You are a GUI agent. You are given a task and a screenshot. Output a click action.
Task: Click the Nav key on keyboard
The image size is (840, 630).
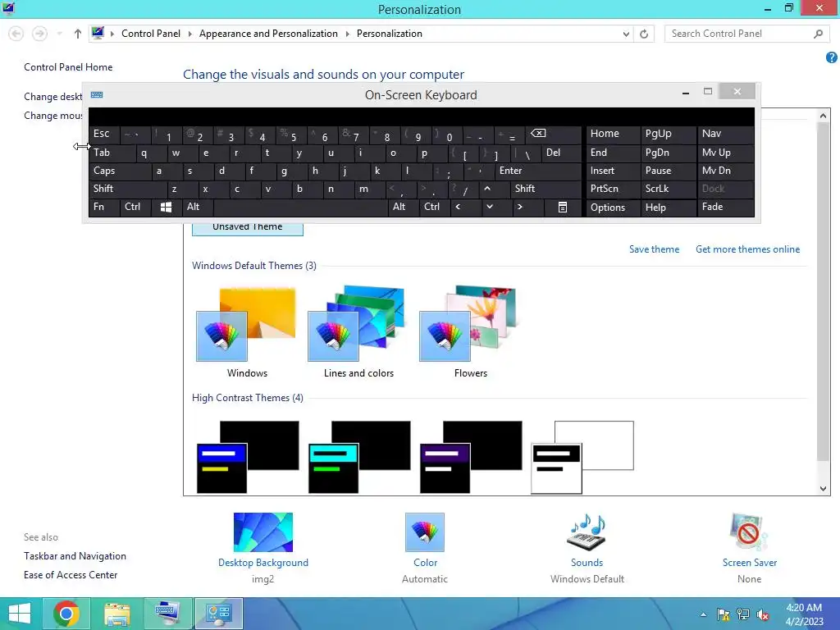725,134
